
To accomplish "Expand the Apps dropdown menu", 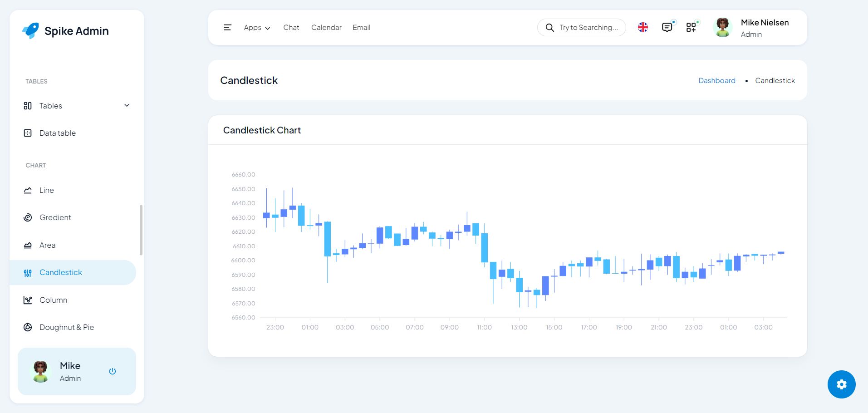I will coord(257,28).
